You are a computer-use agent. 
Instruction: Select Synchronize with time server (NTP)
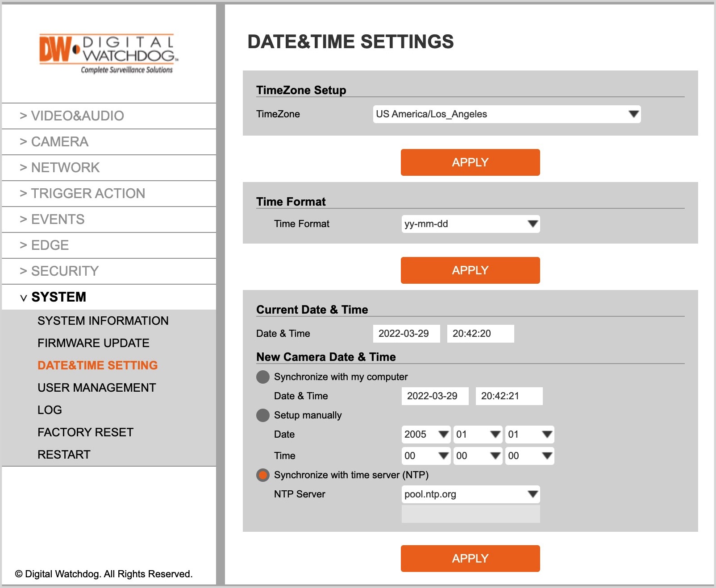(263, 475)
